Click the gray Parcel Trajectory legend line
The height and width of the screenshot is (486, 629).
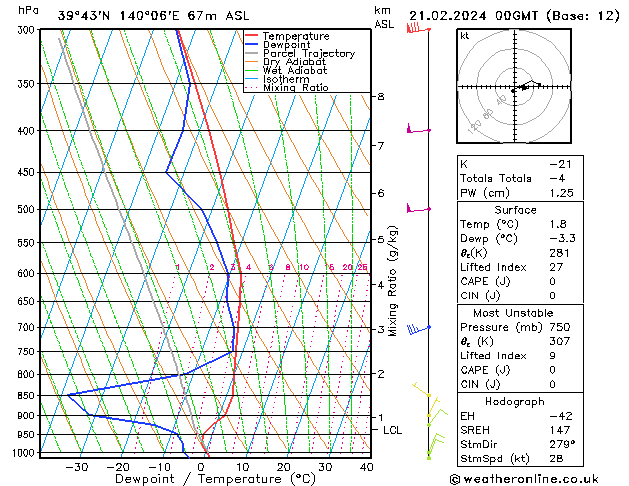[252, 53]
